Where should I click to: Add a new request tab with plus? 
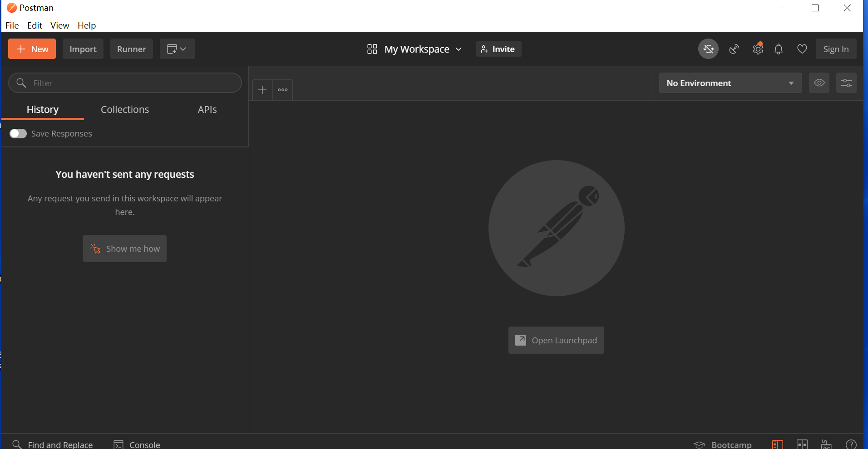(262, 90)
